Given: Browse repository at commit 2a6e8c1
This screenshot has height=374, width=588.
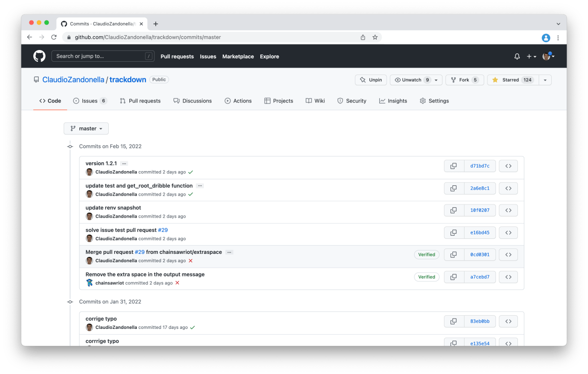Looking at the screenshot, I should pyautogui.click(x=508, y=188).
